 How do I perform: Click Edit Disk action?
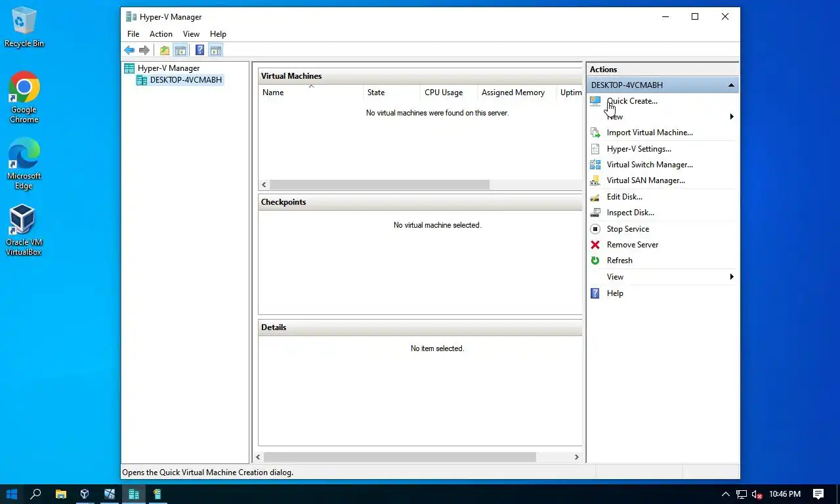pos(625,197)
